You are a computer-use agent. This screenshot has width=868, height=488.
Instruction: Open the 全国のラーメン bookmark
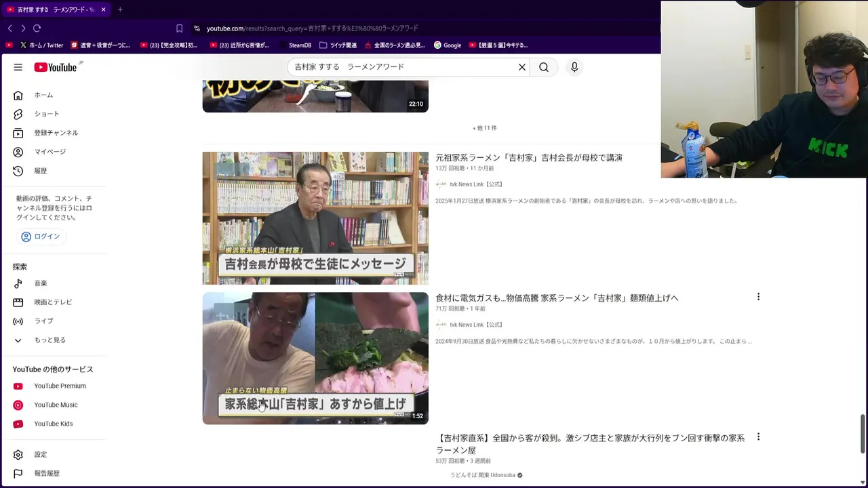pyautogui.click(x=395, y=45)
